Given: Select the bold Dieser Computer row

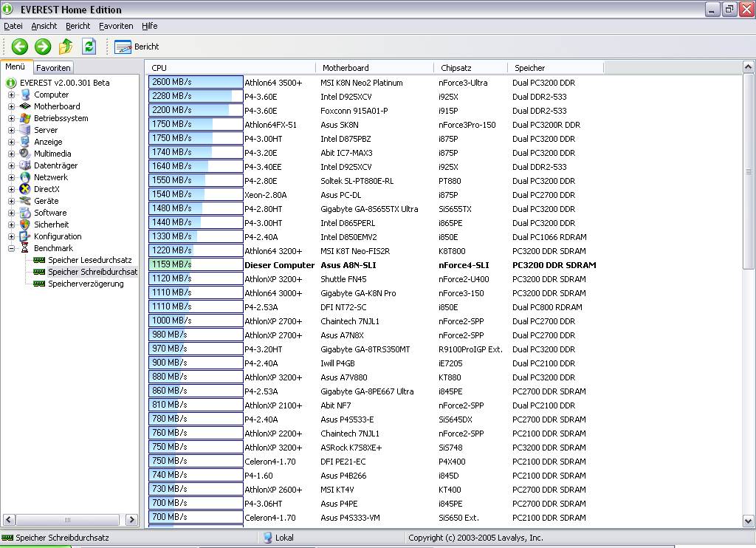Looking at the screenshot, I should pyautogui.click(x=372, y=265).
